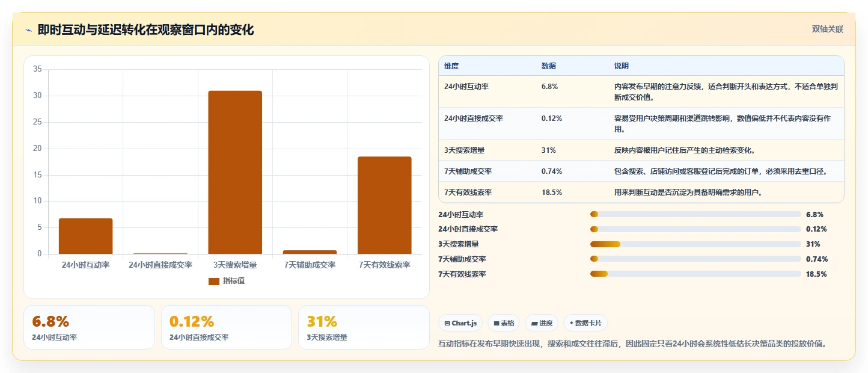Click the 24小时互动率 progress bar
The height and width of the screenshot is (373, 868).
[695, 214]
